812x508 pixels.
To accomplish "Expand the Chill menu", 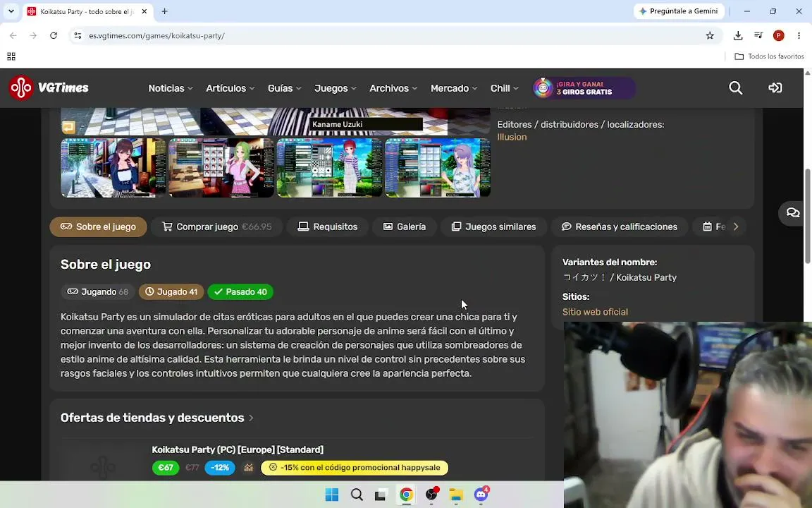I will pos(505,88).
